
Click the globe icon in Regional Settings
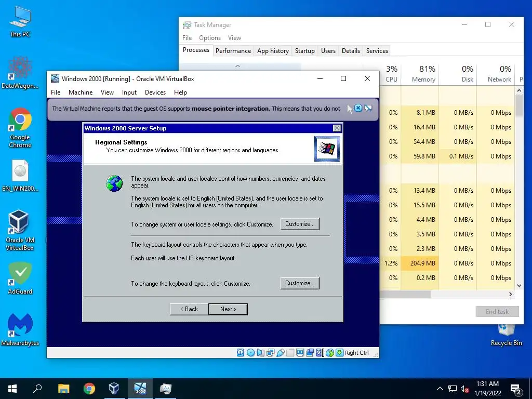[x=114, y=183]
